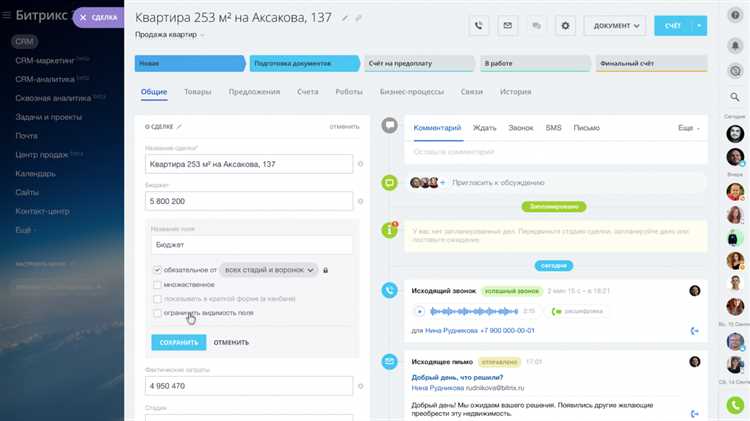Enable the множественное checkbox
This screenshot has width=750, height=421.
pyautogui.click(x=157, y=285)
